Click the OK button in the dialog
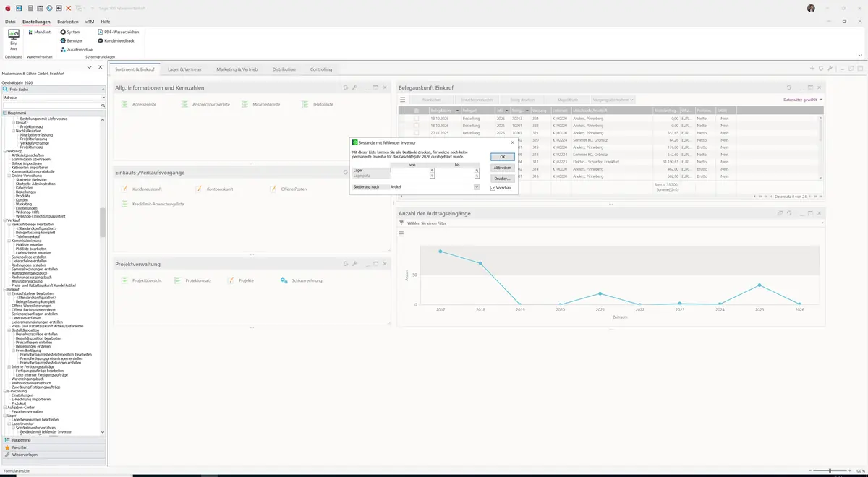 502,157
